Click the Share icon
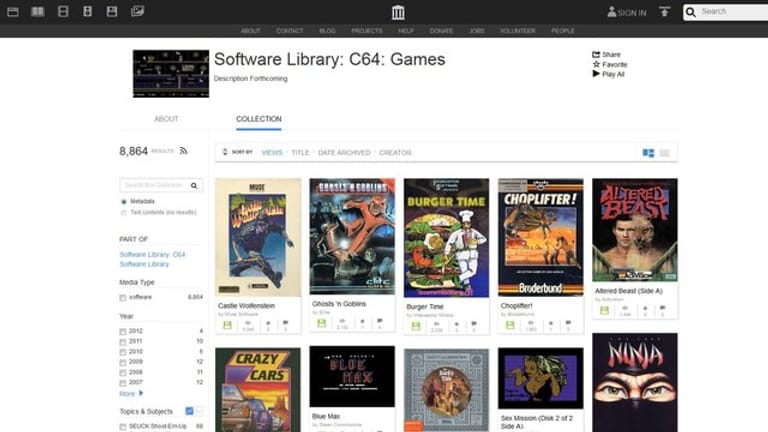The height and width of the screenshot is (432, 768). 597,54
